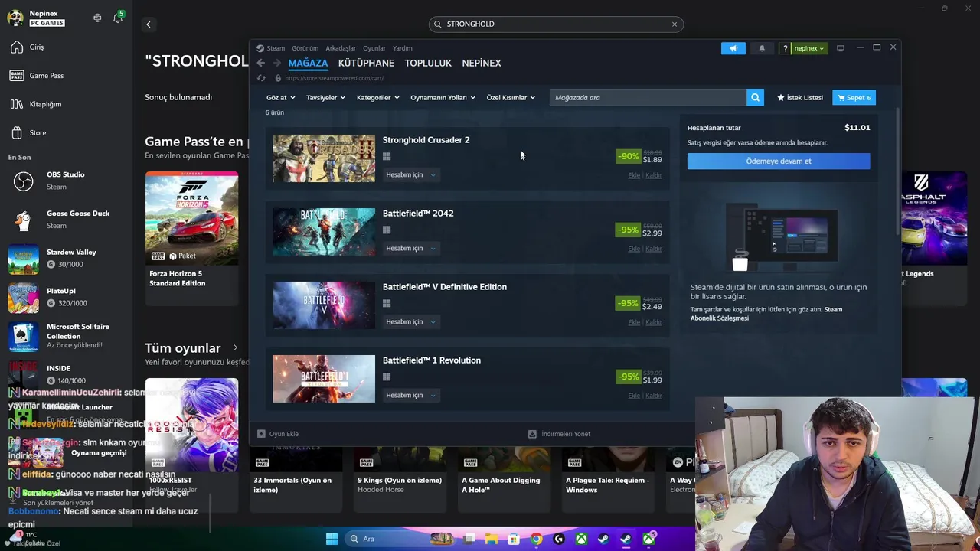Switch to TOPLULUK tab

[x=428, y=63]
